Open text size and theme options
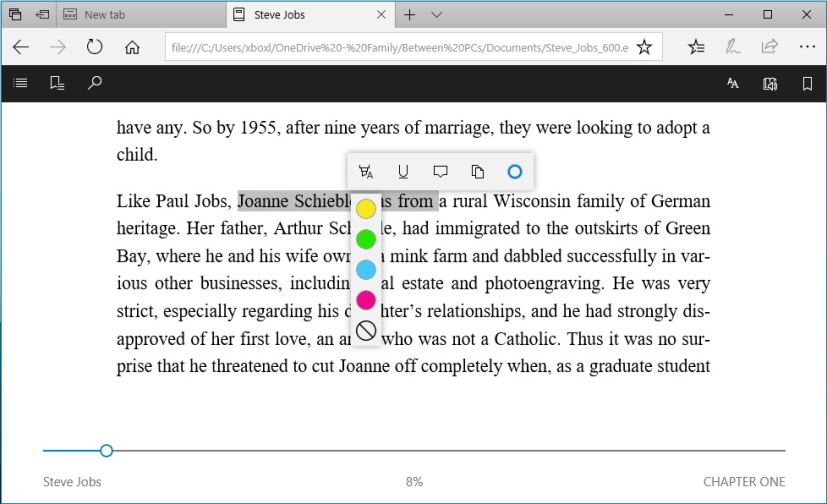This screenshot has height=504, width=827. point(733,83)
